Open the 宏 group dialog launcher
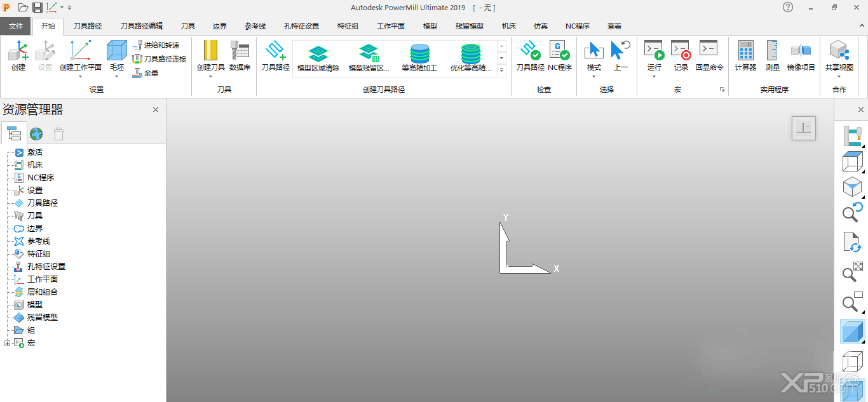The image size is (868, 402). coord(722,90)
